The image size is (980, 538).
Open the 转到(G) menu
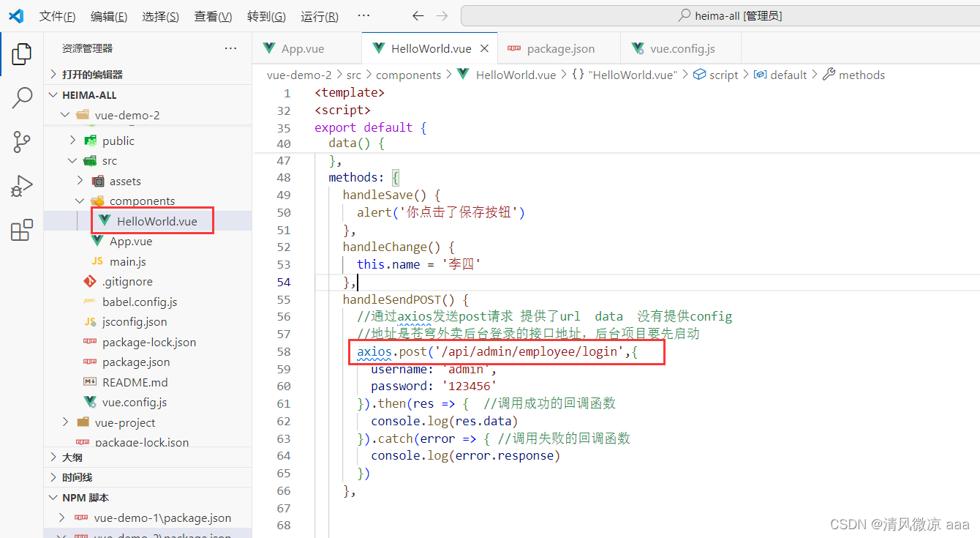[266, 16]
